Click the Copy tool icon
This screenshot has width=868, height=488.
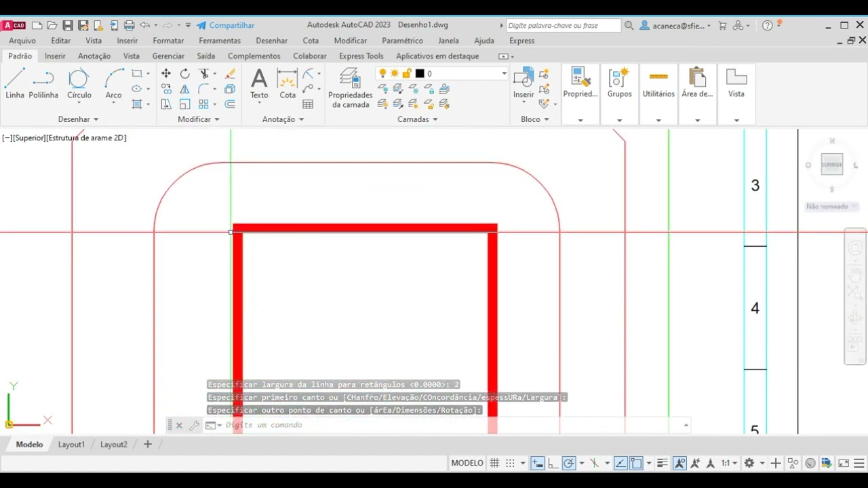tap(166, 89)
